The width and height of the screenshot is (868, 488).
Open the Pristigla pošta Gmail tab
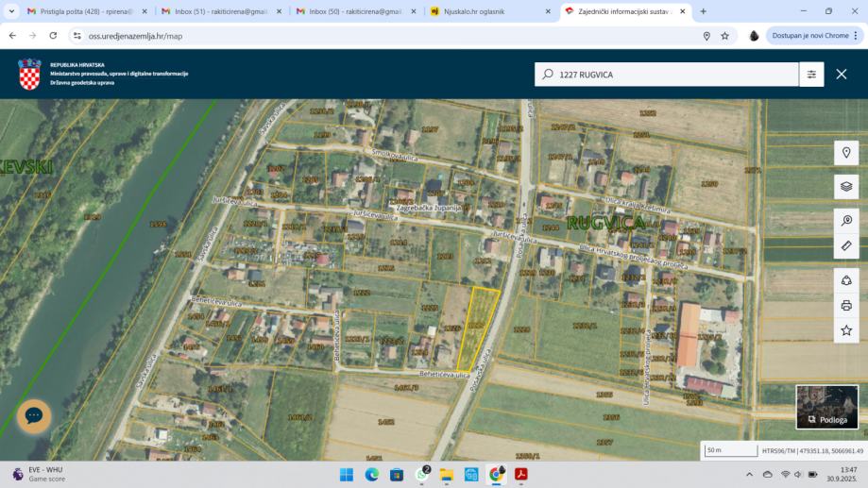[85, 11]
